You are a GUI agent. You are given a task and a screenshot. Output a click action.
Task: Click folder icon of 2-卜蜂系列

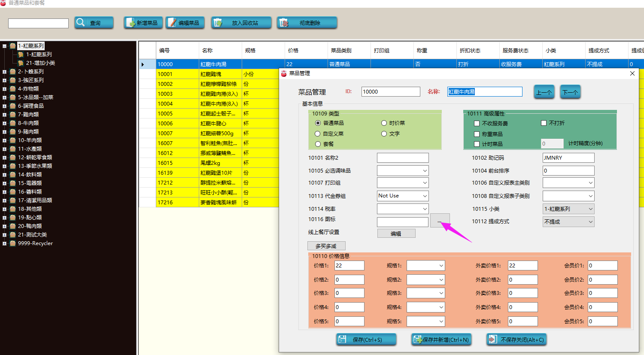13,72
